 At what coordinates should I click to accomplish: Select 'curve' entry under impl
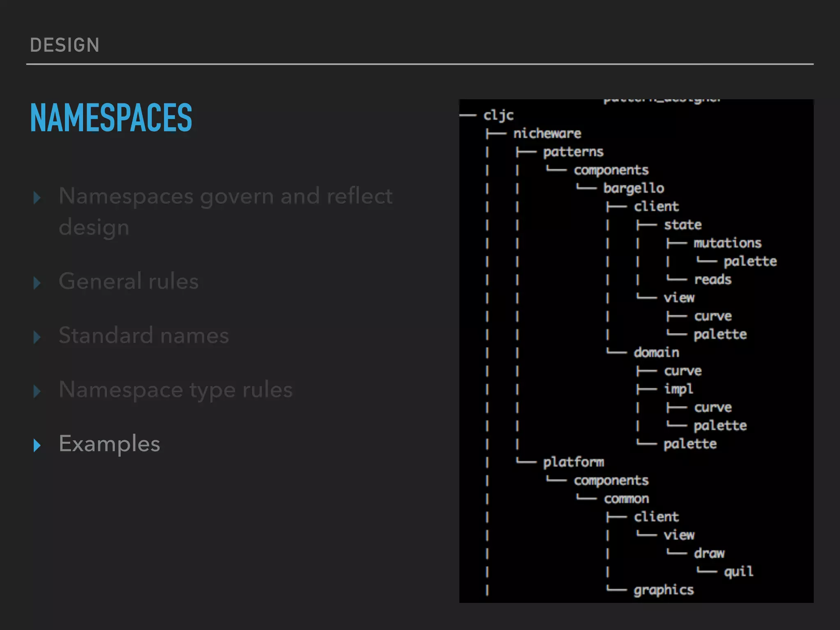pos(713,407)
